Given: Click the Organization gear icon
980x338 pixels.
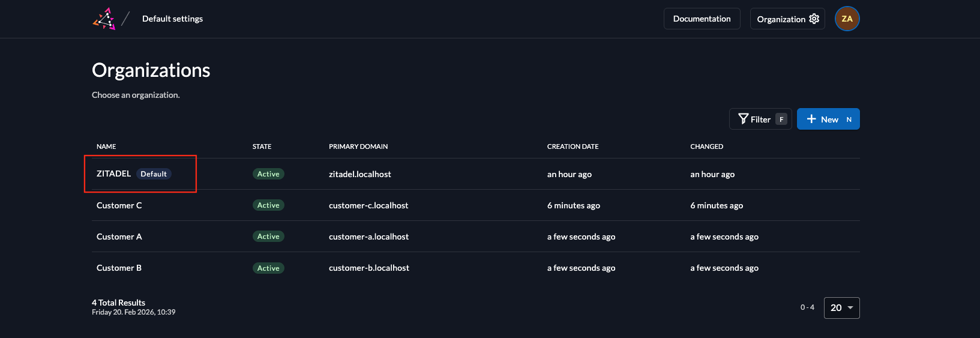Looking at the screenshot, I should click(x=814, y=19).
